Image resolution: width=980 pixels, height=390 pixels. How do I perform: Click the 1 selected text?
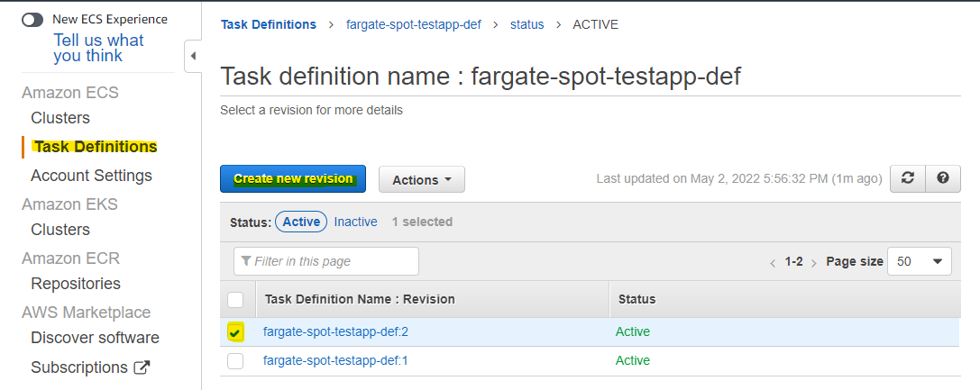[x=422, y=222]
